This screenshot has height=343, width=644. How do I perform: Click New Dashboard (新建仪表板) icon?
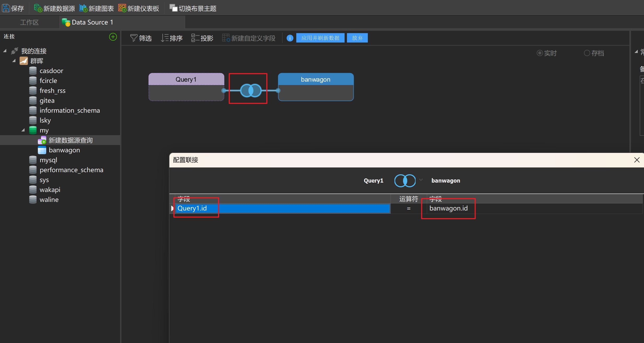point(122,8)
